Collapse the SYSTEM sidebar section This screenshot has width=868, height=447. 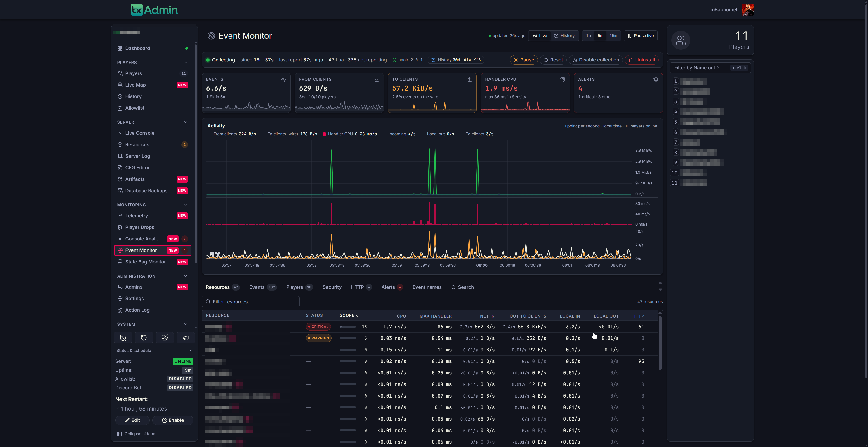click(186, 324)
